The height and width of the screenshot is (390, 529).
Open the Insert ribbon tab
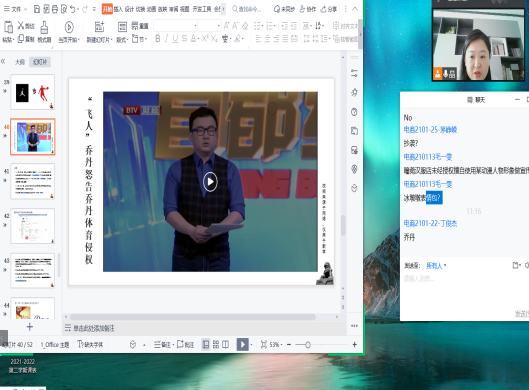tap(118, 9)
